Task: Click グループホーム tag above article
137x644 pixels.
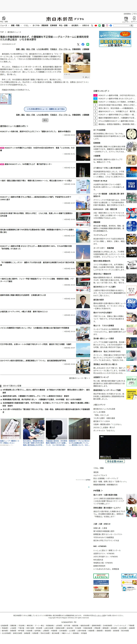Action: pos(65,49)
